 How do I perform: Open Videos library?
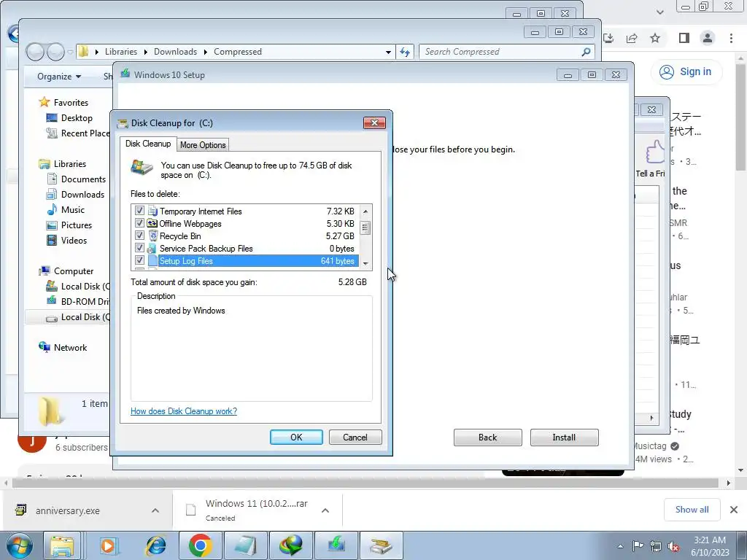coord(74,241)
